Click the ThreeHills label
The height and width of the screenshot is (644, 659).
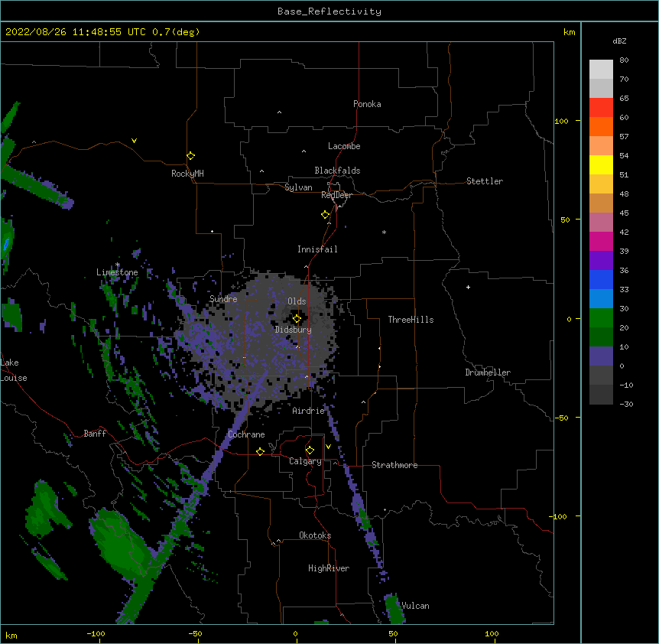pyautogui.click(x=411, y=320)
